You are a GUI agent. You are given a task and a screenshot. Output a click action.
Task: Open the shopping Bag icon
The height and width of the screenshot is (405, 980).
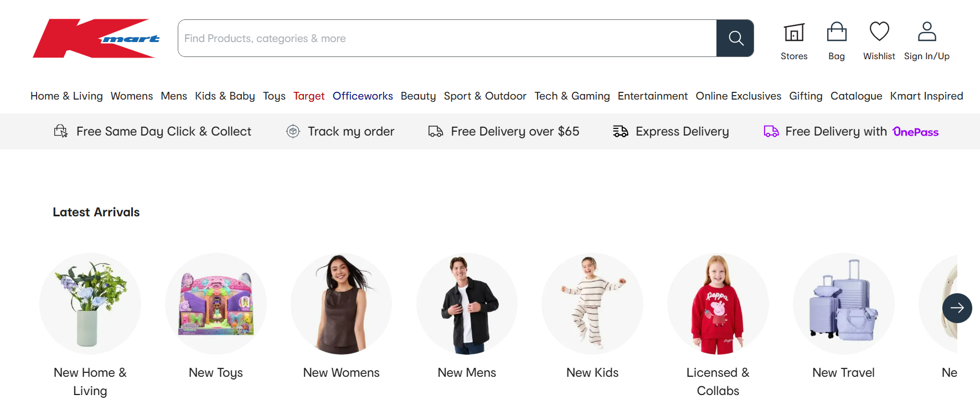point(837,33)
